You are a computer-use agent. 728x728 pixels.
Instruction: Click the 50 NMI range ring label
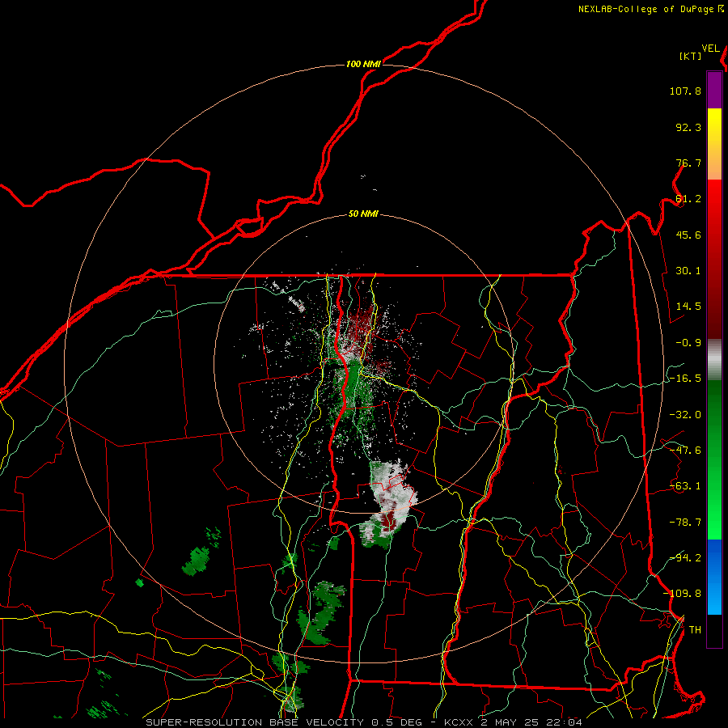363,214
